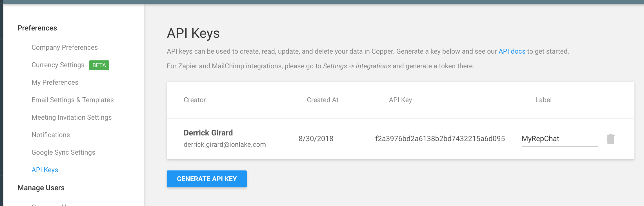The image size is (644, 206).
Task: Open Meeting Invitation Settings
Action: pyautogui.click(x=72, y=117)
